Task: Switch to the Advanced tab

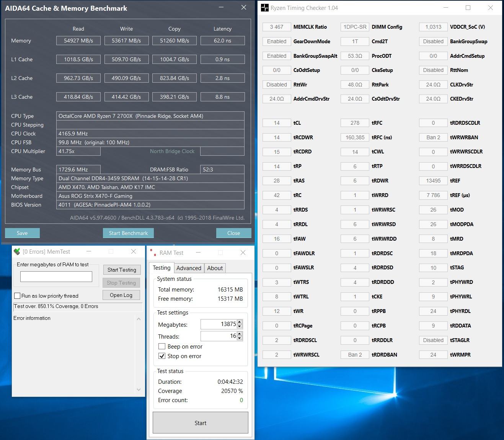Action: point(189,268)
